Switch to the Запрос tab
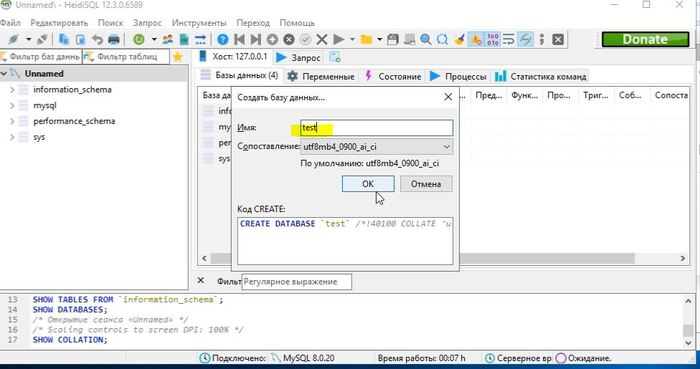This screenshot has height=369, width=700. coord(298,58)
